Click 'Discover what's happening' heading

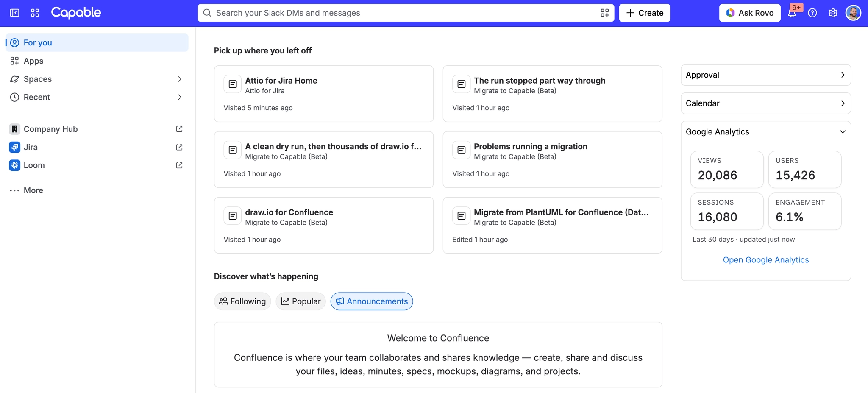266,276
